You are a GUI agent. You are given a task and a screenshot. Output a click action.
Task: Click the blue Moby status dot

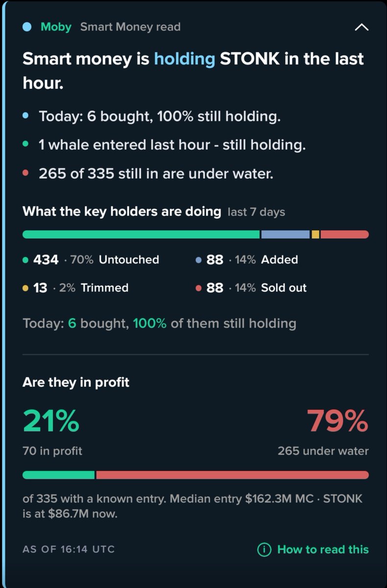tap(27, 27)
